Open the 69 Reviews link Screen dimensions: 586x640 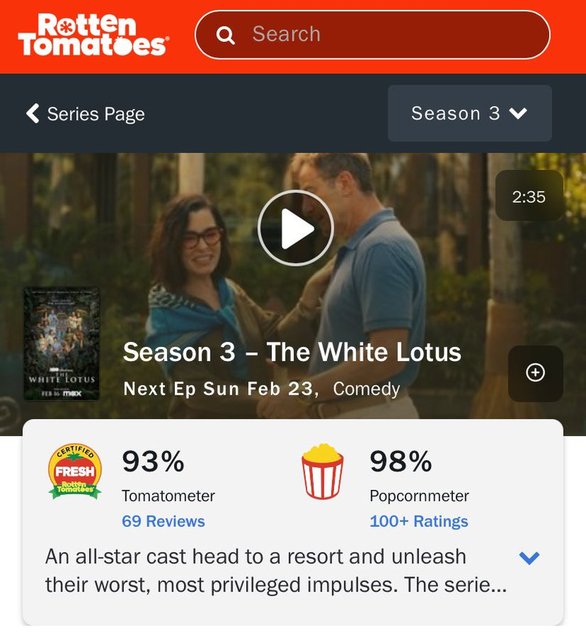coord(163,521)
